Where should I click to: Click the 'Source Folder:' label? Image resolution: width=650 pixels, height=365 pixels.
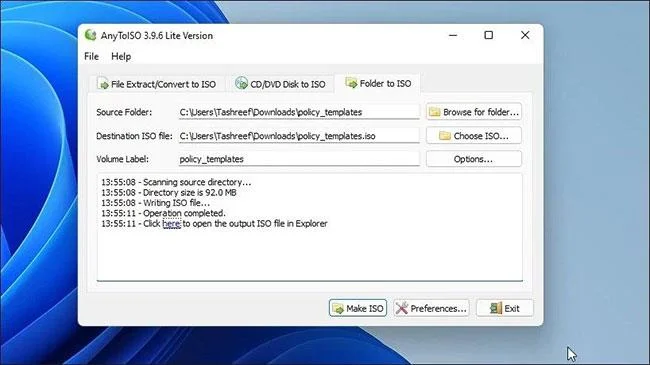coord(124,112)
